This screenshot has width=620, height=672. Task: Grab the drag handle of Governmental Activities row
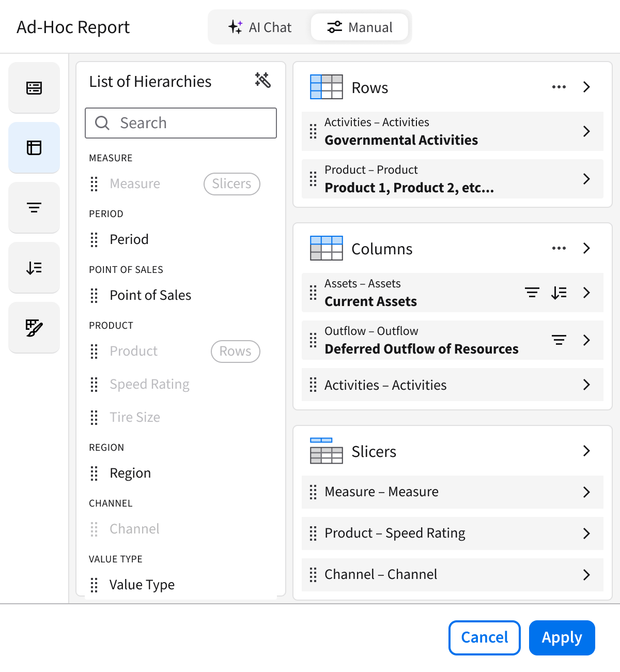click(x=313, y=131)
